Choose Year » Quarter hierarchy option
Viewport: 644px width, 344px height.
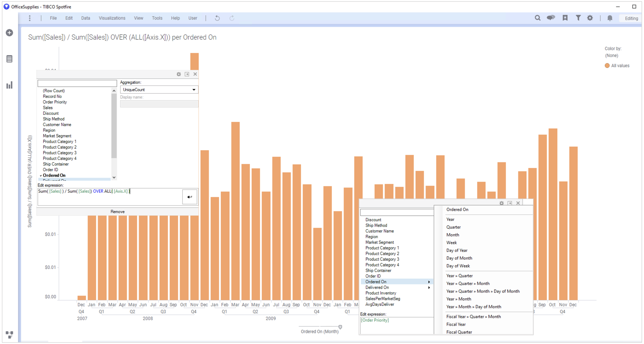pos(459,276)
